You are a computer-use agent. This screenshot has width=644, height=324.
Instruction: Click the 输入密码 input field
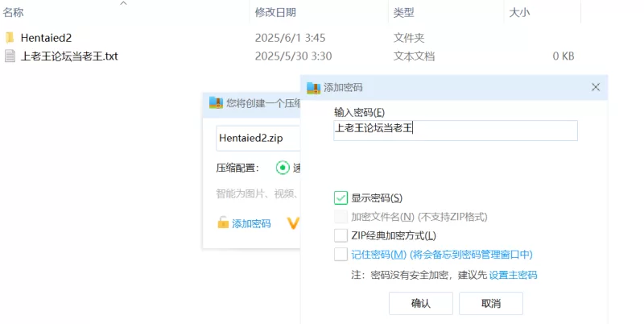coord(456,131)
